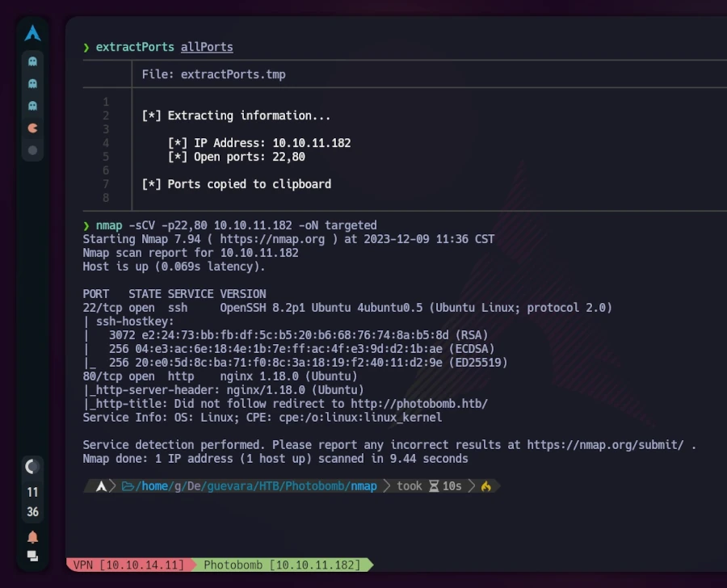Switch to the second ghost workspace
The image size is (727, 588).
pyautogui.click(x=32, y=83)
